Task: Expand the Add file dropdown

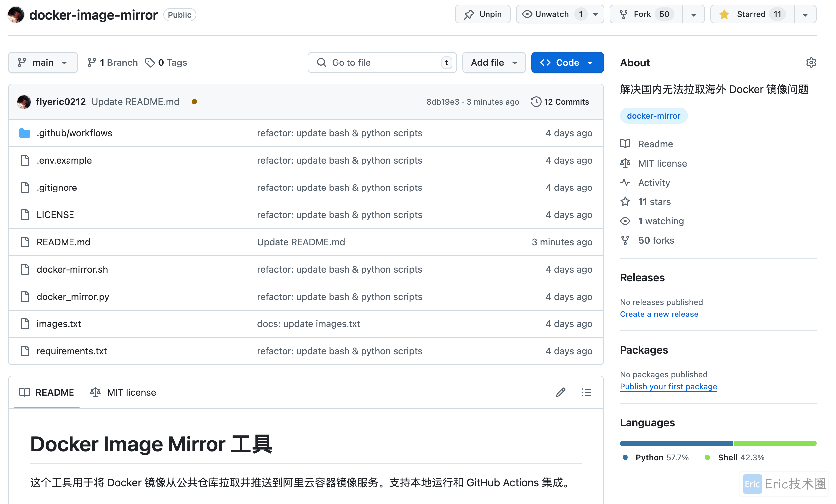Action: pyautogui.click(x=494, y=63)
